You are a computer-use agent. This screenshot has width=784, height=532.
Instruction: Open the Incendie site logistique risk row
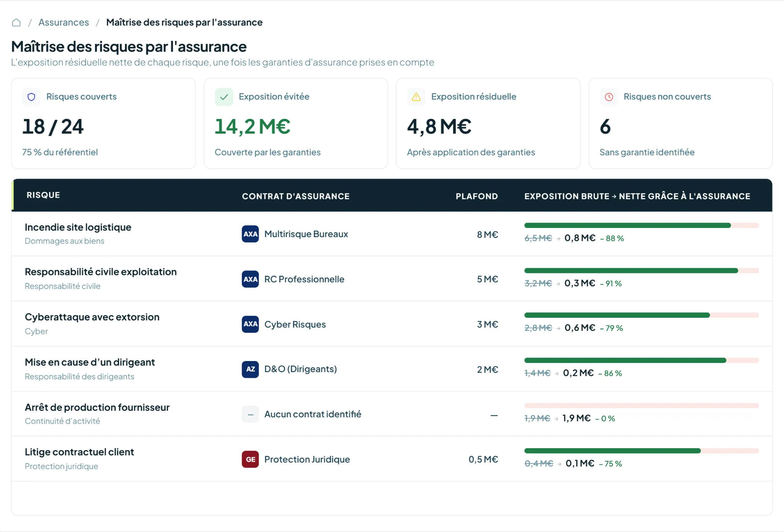click(x=392, y=234)
